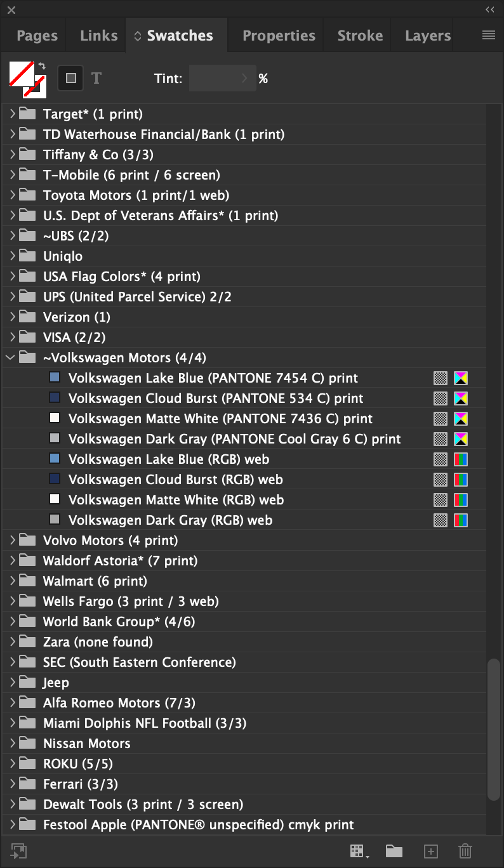Select the Verizon (1) group

(244, 317)
